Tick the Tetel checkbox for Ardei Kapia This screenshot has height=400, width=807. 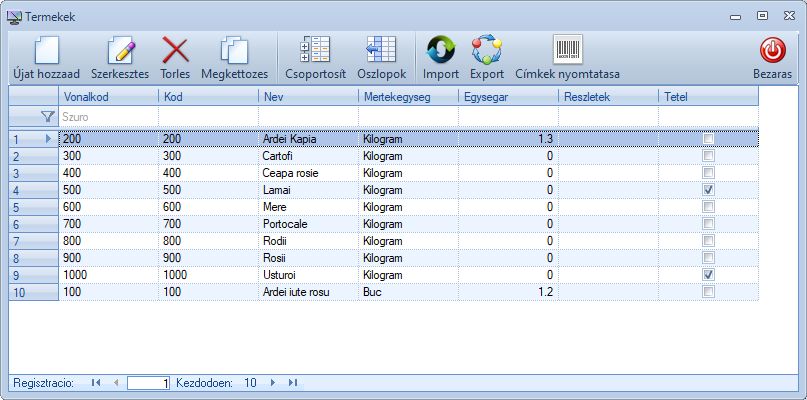[x=709, y=138]
